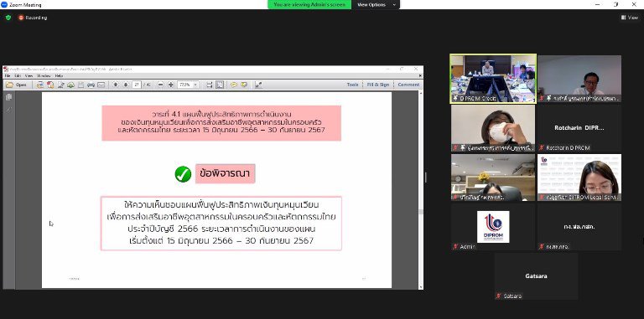Click the page number input field
The width and height of the screenshot is (644, 319).
click(x=137, y=85)
